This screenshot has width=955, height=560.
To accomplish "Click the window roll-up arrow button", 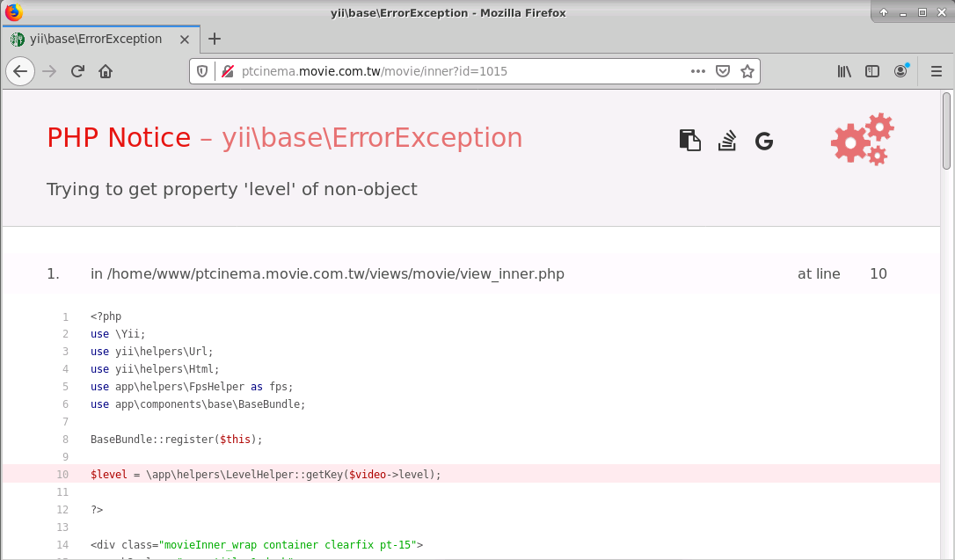I will click(884, 12).
